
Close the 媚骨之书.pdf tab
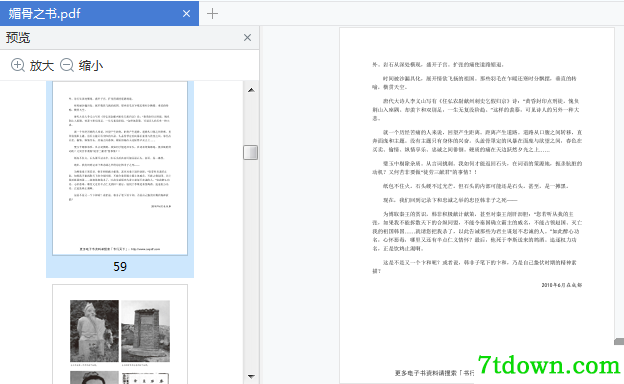pyautogui.click(x=186, y=14)
